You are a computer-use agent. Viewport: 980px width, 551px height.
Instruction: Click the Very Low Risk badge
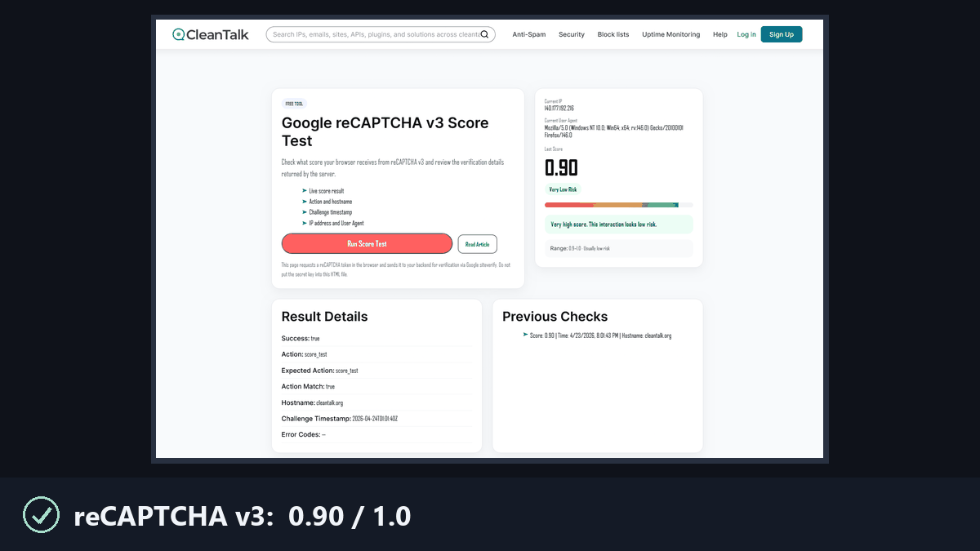[x=563, y=189]
